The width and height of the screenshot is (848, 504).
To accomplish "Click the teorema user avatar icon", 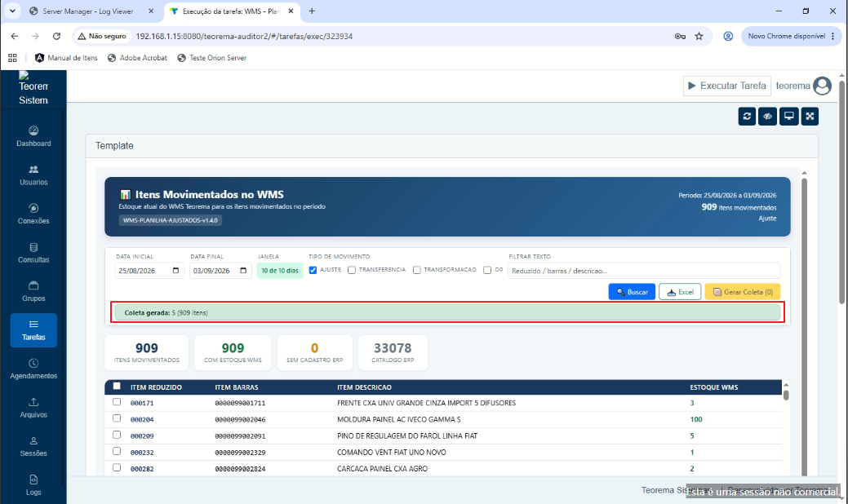I will point(822,86).
